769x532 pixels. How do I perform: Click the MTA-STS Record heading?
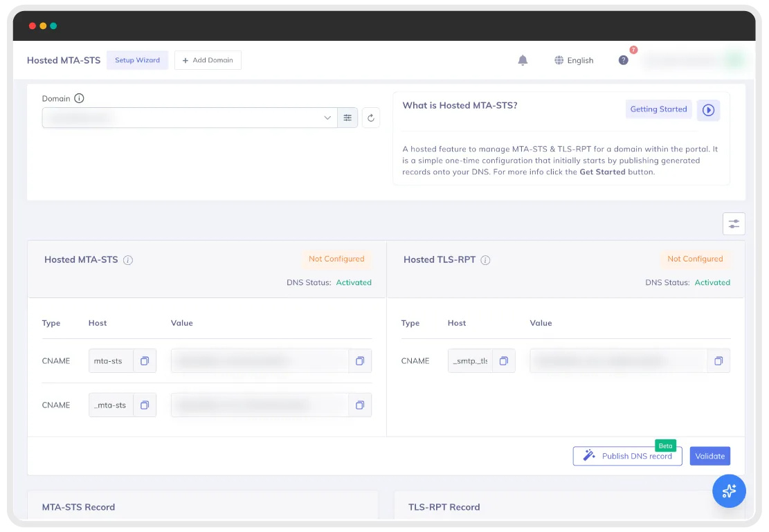(x=78, y=507)
